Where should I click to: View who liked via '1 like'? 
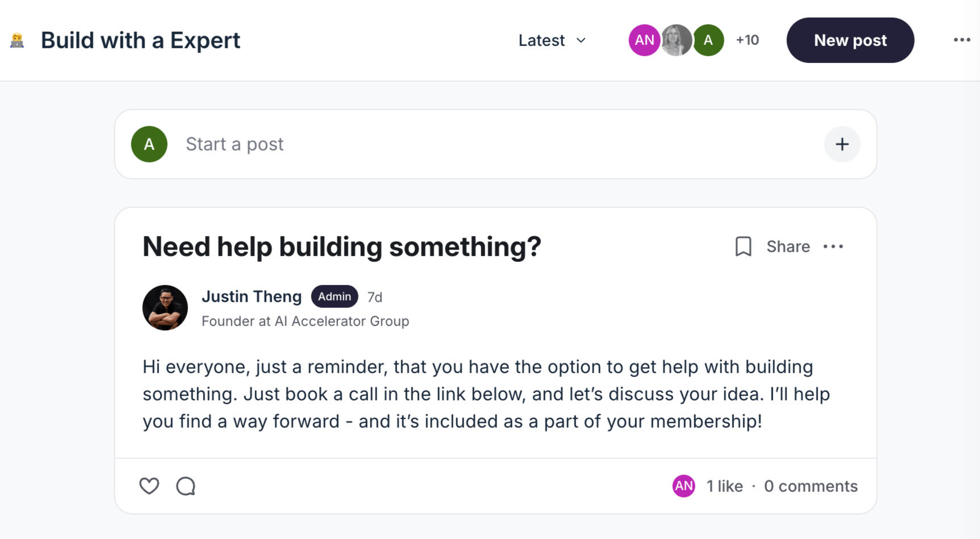[724, 486]
